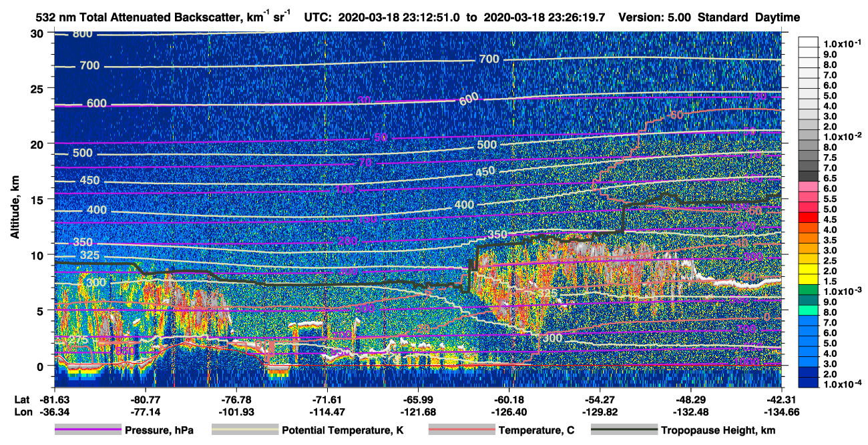Select the end time '2020-03-18 23:26:19.7'

coord(543,18)
